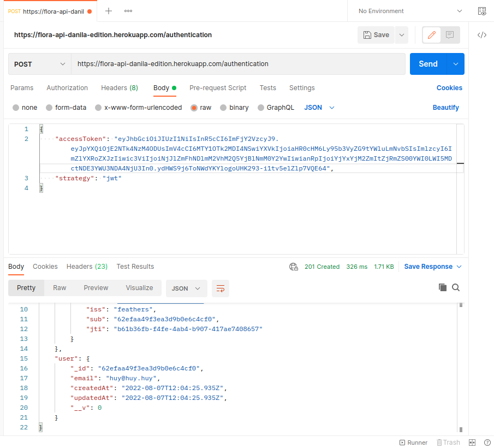494x448 pixels.
Task: Open the help icon in bottom bar
Action: (487, 443)
